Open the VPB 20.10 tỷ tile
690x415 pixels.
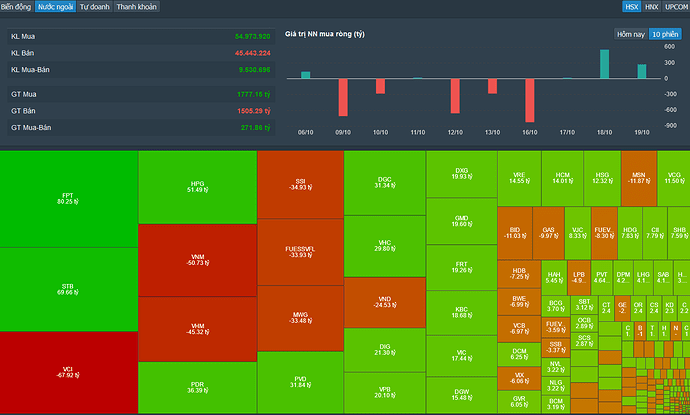click(x=385, y=393)
